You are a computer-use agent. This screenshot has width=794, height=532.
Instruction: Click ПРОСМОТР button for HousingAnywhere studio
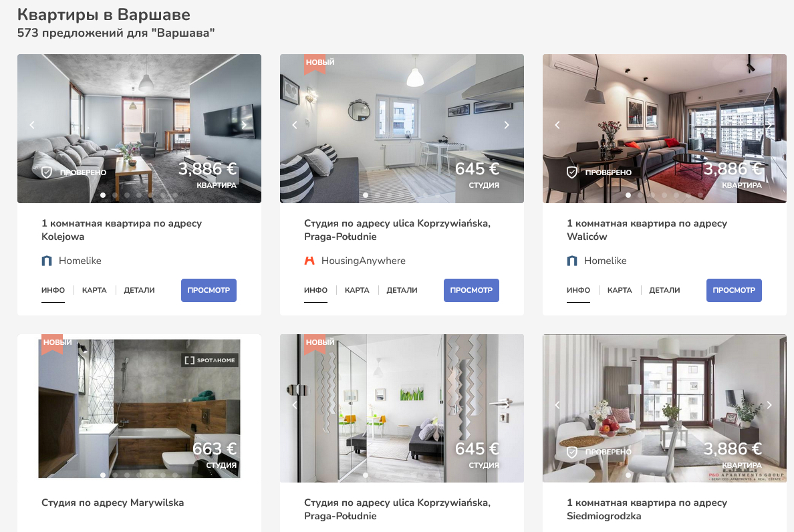click(471, 290)
